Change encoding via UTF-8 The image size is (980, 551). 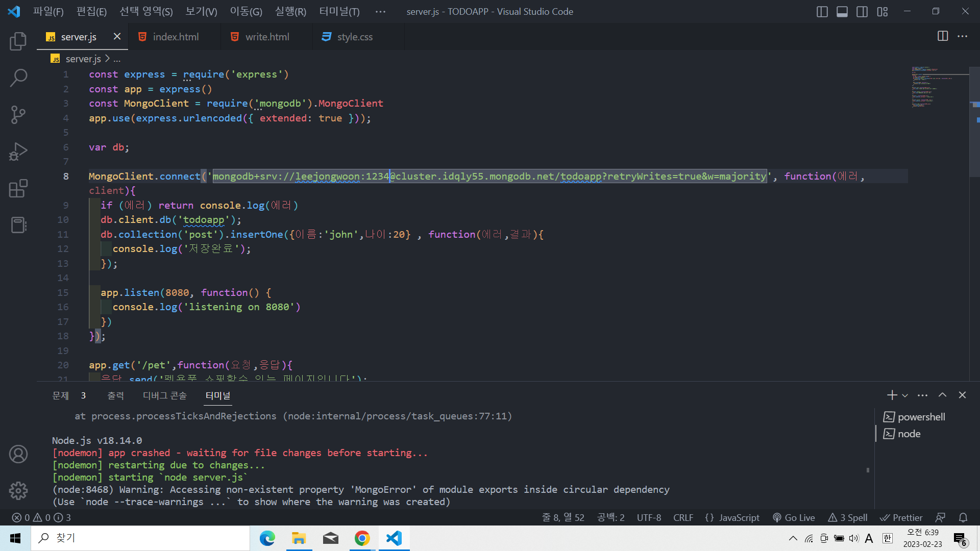click(x=649, y=517)
